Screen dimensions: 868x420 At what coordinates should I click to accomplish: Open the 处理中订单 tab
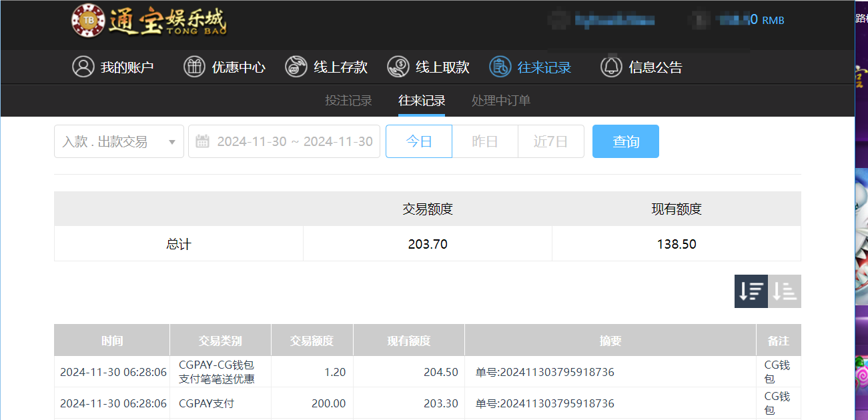point(501,101)
